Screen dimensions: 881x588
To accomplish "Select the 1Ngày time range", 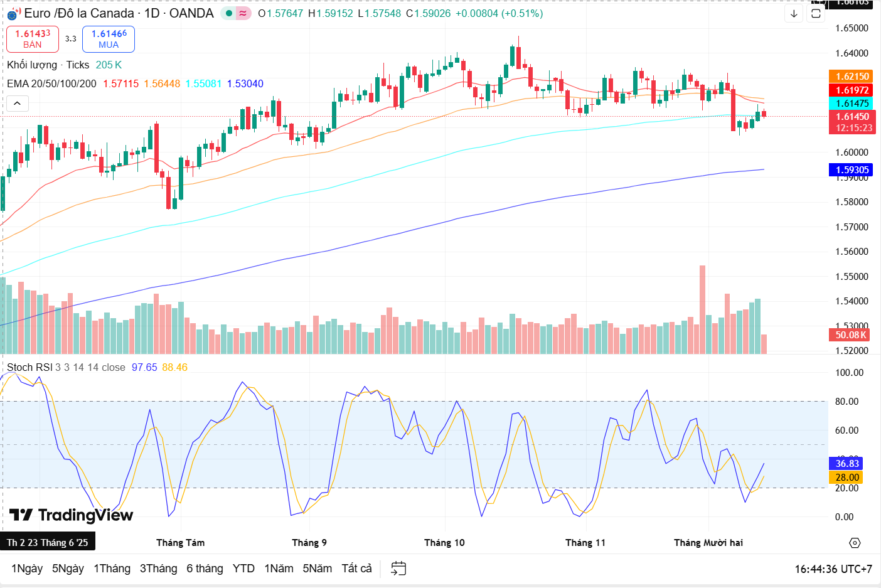I will coord(27,569).
